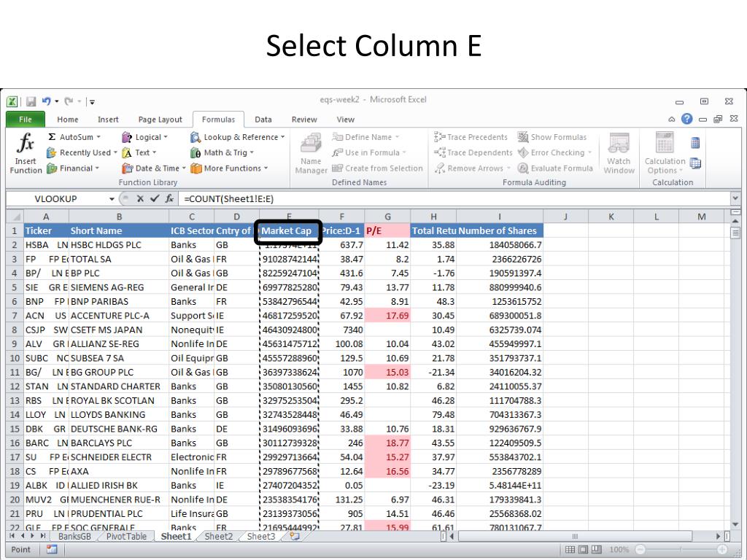Confirm formula entry with checkmark icon

155,198
